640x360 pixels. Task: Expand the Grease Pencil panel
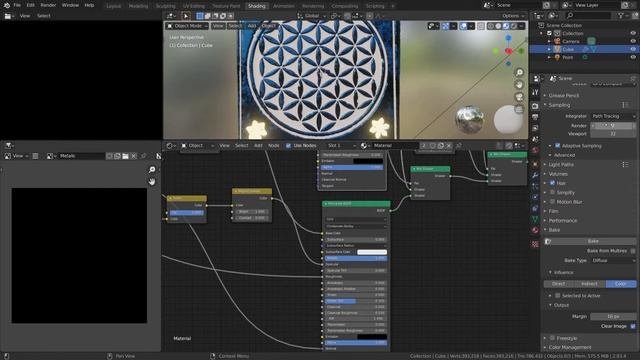click(x=563, y=96)
